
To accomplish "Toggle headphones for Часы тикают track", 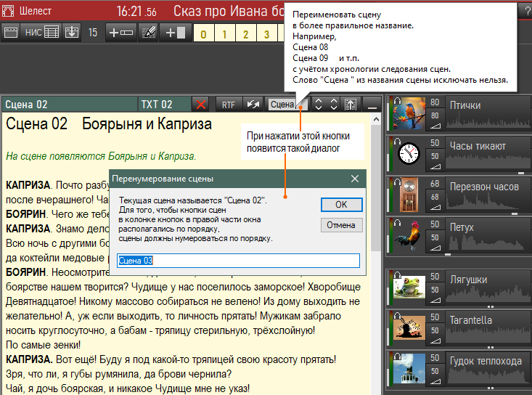I will pyautogui.click(x=397, y=142).
